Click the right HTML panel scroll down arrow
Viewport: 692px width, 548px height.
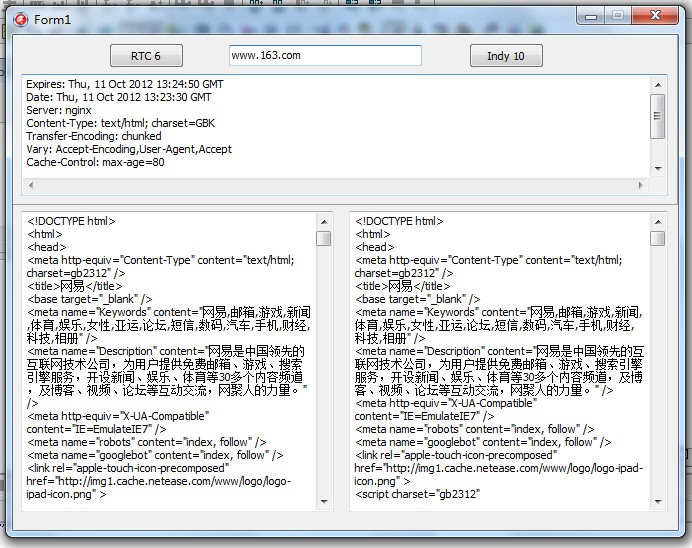pos(658,501)
